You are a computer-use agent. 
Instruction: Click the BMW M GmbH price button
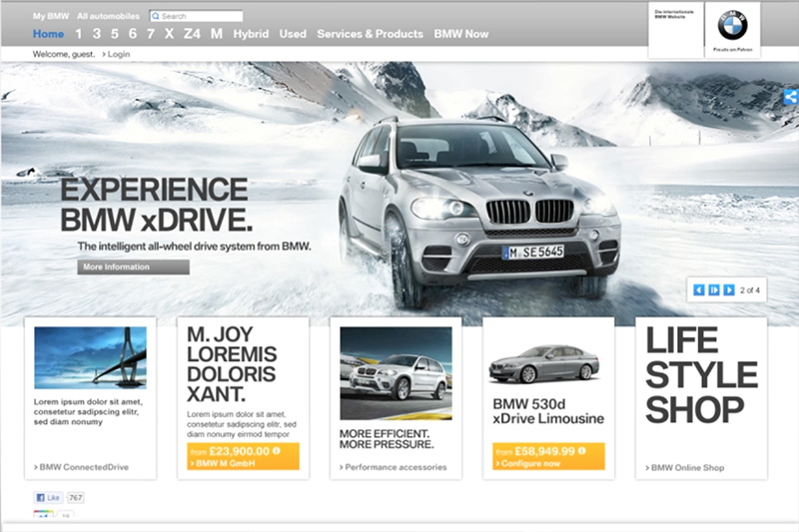click(243, 456)
